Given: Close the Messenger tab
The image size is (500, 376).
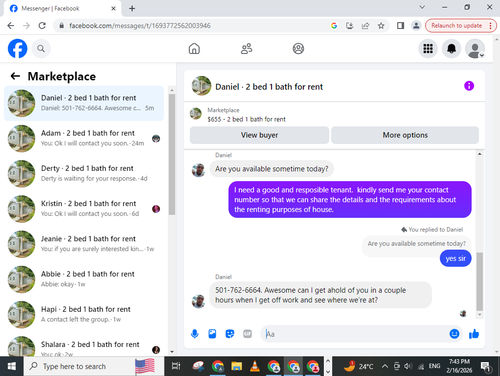Looking at the screenshot, I should tap(113, 8).
